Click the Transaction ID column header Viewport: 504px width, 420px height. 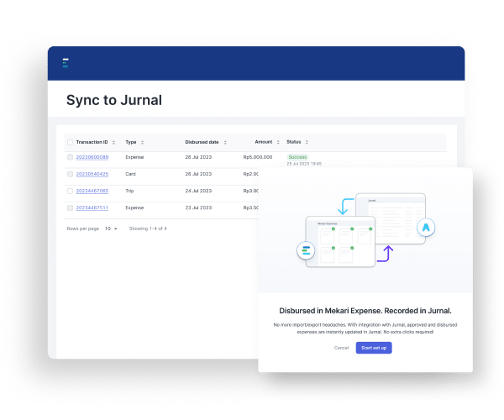[92, 142]
